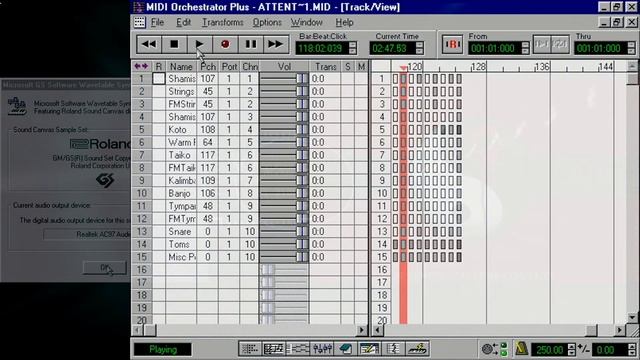Open the Edit menu
This screenshot has width=640, height=360.
(183, 22)
